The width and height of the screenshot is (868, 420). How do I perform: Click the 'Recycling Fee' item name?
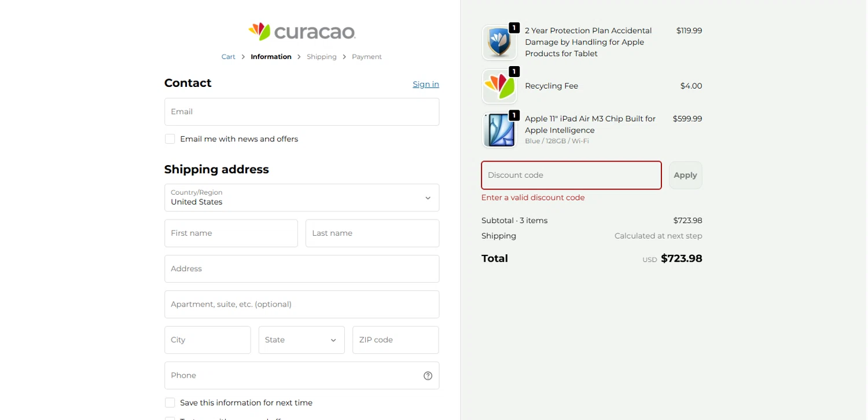(x=551, y=86)
